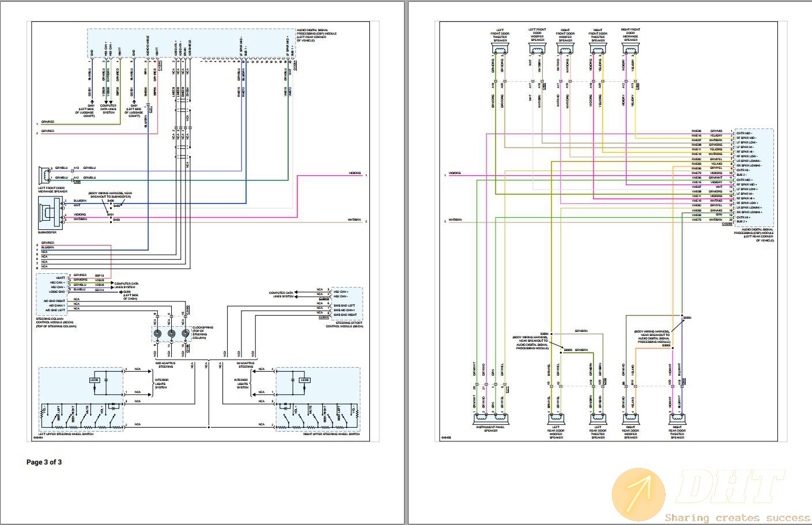Click the 'VIO/ORG' wire label entering the right page
The width and height of the screenshot is (812, 525).
456,173
